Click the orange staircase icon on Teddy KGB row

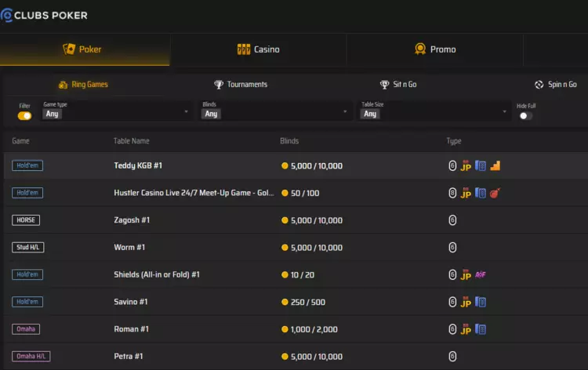(x=495, y=166)
